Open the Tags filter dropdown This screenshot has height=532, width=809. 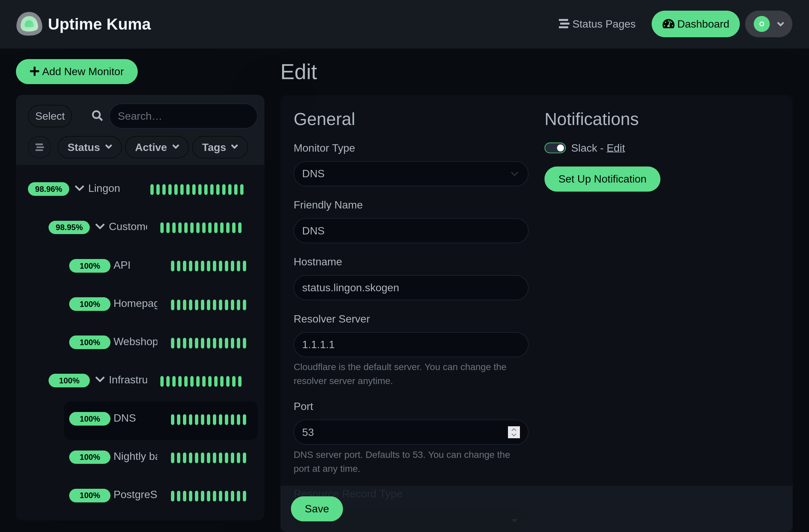coord(220,147)
